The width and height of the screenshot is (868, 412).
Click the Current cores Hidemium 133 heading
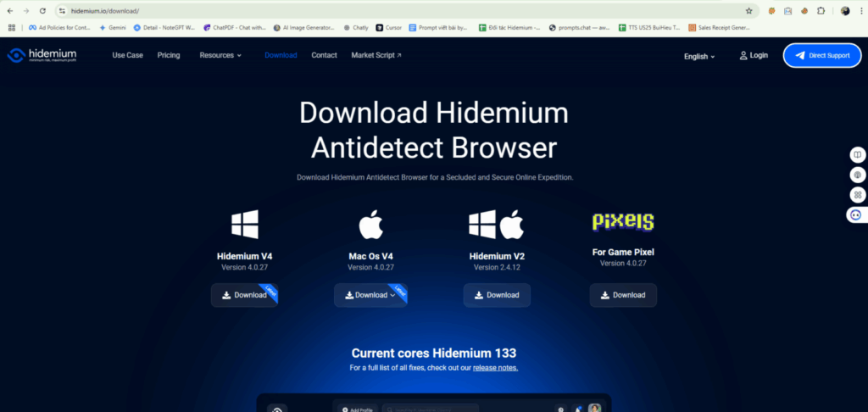click(x=434, y=354)
